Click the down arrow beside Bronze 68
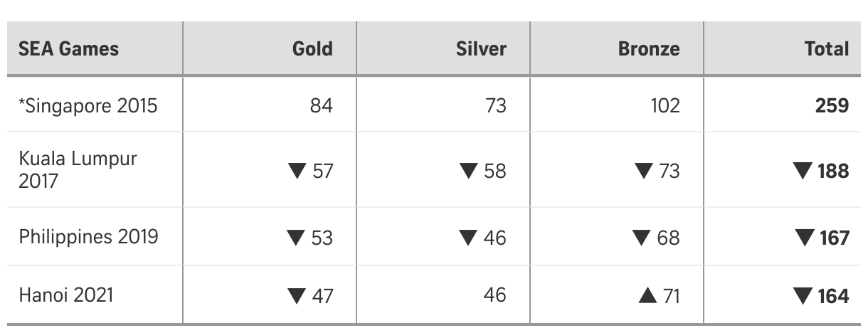Image resolution: width=868 pixels, height=333 pixels. click(x=643, y=237)
